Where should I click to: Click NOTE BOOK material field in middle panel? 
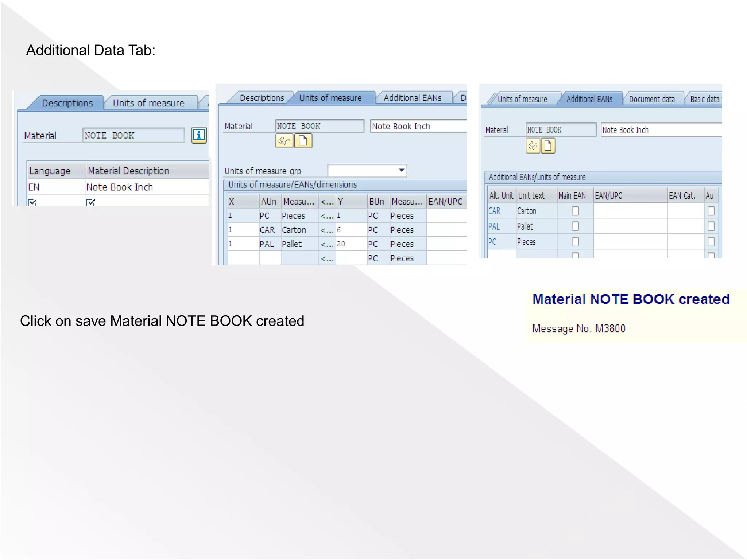pyautogui.click(x=320, y=126)
